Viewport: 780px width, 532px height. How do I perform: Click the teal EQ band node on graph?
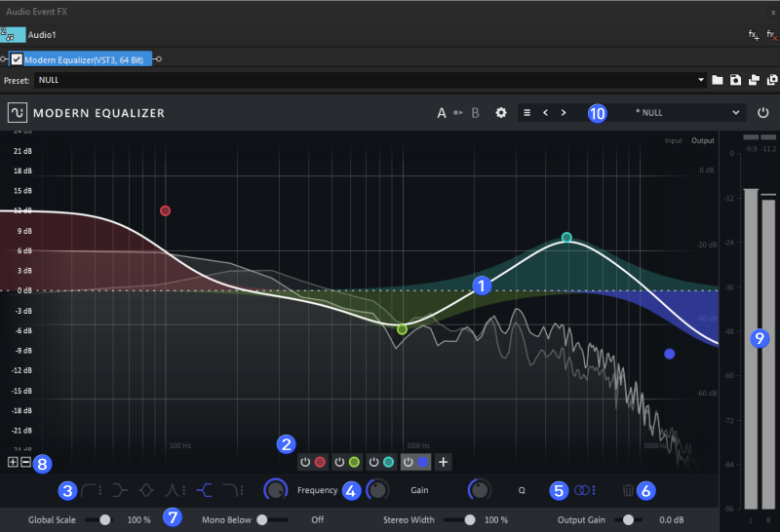pyautogui.click(x=566, y=238)
